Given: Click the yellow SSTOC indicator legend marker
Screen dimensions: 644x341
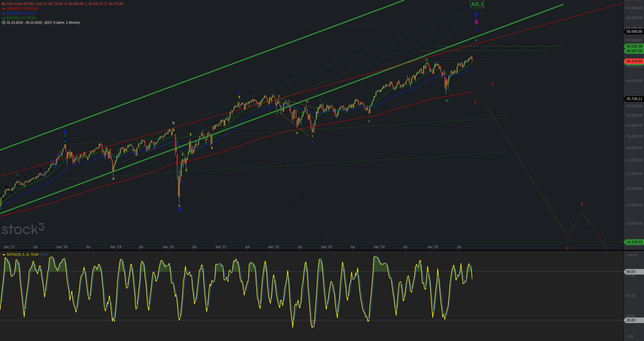Looking at the screenshot, I should (x=4, y=255).
